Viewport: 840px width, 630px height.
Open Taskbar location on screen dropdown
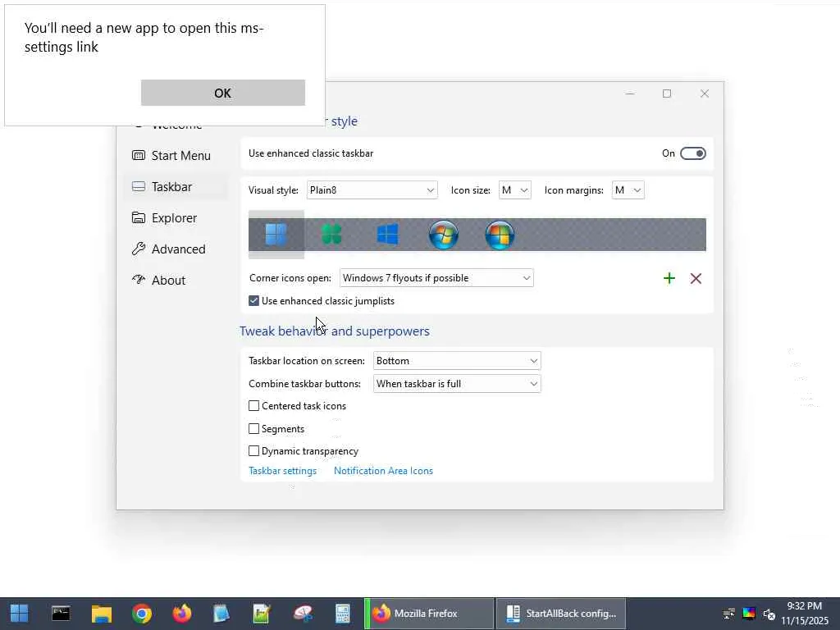pyautogui.click(x=457, y=361)
